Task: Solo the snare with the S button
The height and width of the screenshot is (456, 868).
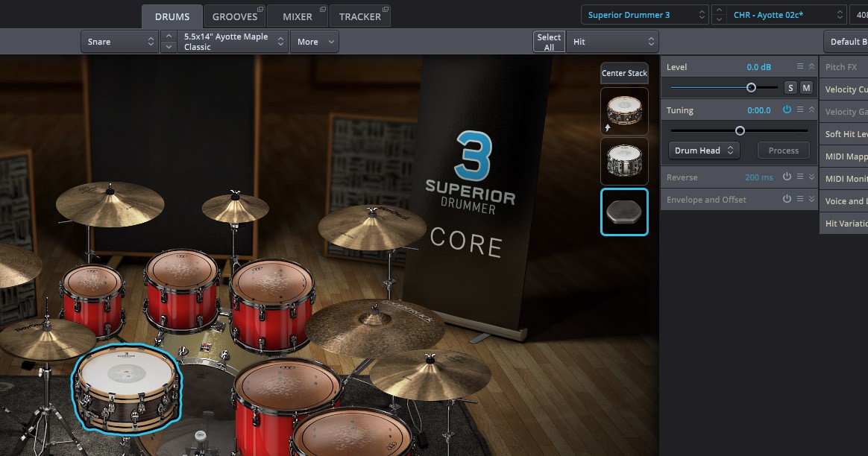Action: click(x=790, y=87)
